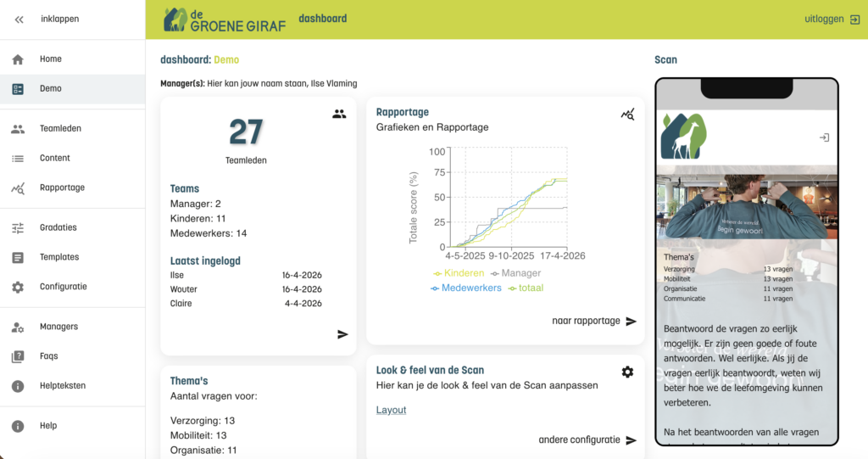The height and width of the screenshot is (459, 868).
Task: Click the graph icon on Rapportage card
Action: click(627, 115)
